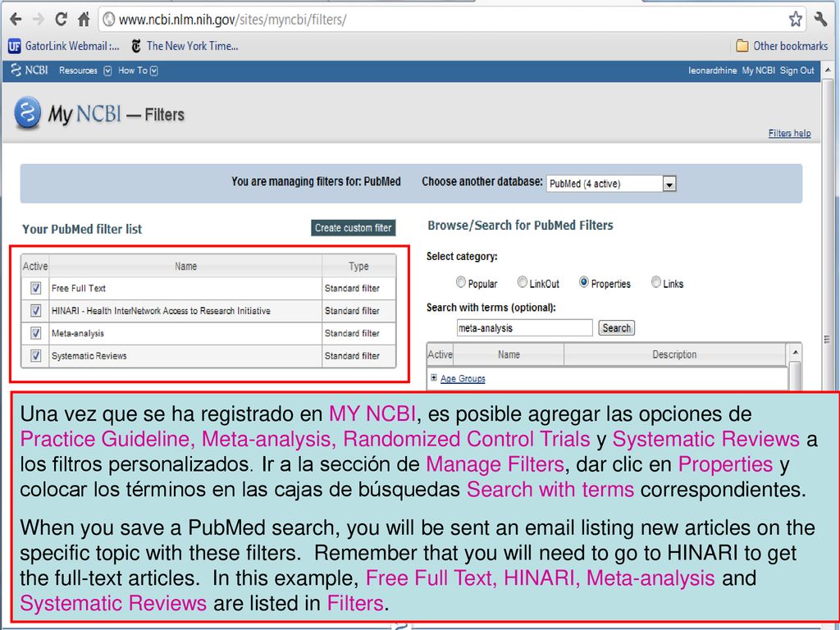Go to browser home icon
The image size is (840, 630).
click(84, 20)
